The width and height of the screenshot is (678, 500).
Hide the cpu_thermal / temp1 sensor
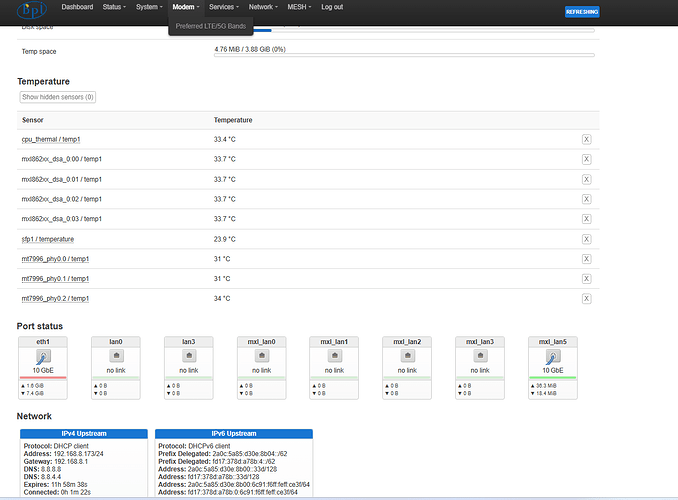[x=586, y=140]
